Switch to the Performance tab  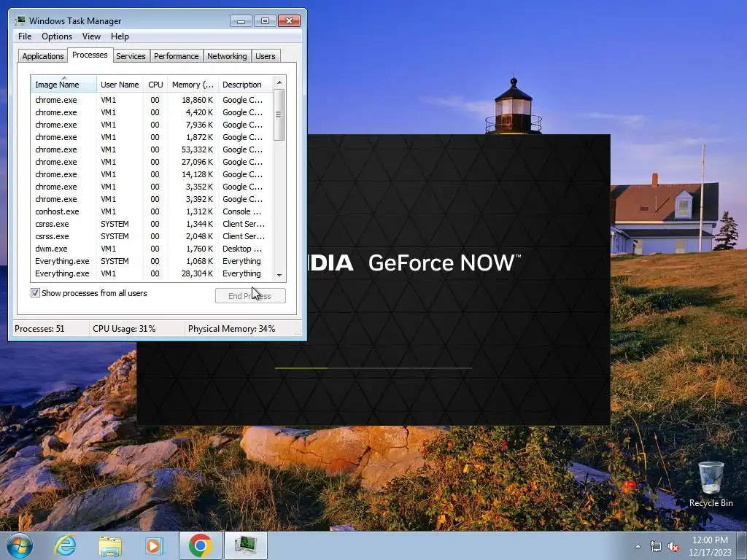(177, 56)
